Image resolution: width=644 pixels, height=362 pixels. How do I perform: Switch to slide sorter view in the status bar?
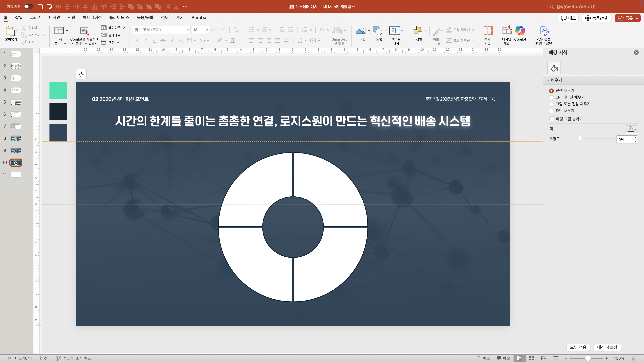532,358
